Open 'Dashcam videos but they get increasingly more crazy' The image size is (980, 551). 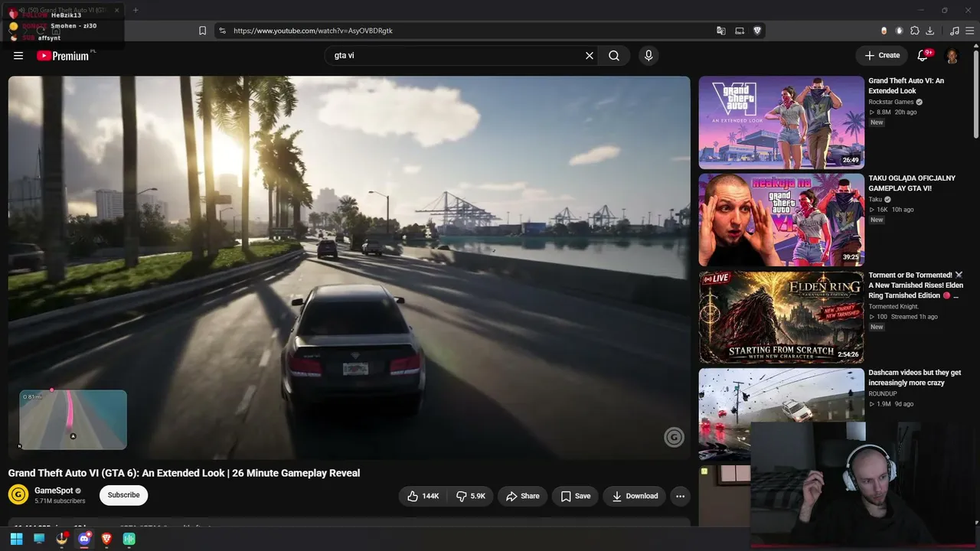pos(914,377)
